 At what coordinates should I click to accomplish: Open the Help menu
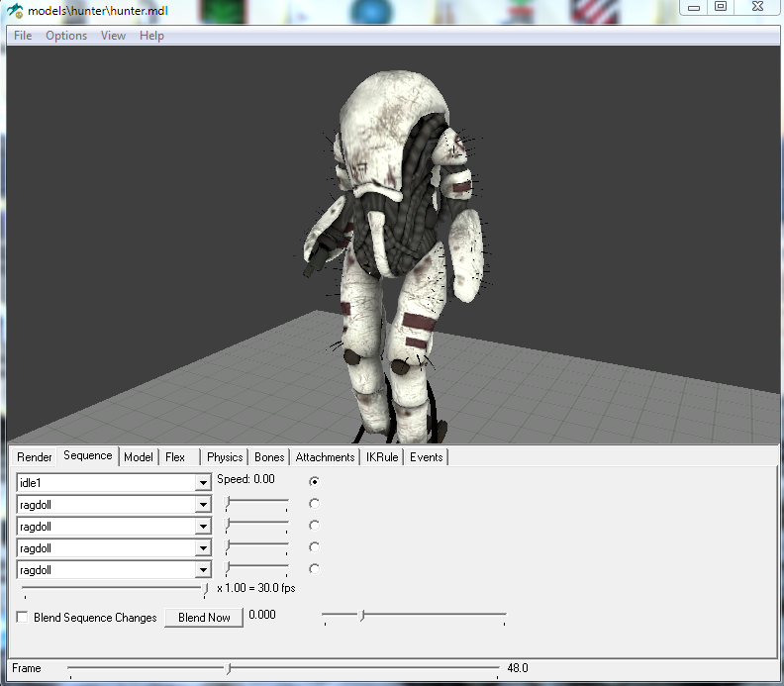pyautogui.click(x=151, y=36)
